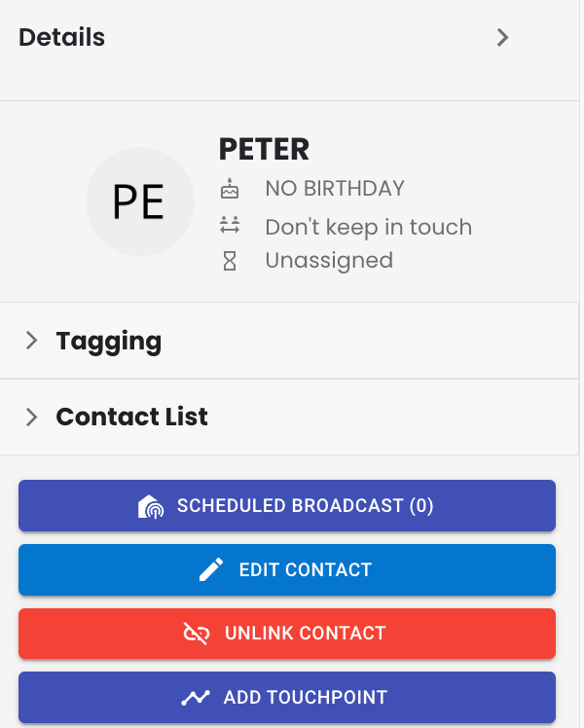Click the keep in touch people icon
The width and height of the screenshot is (584, 728).
point(230,225)
